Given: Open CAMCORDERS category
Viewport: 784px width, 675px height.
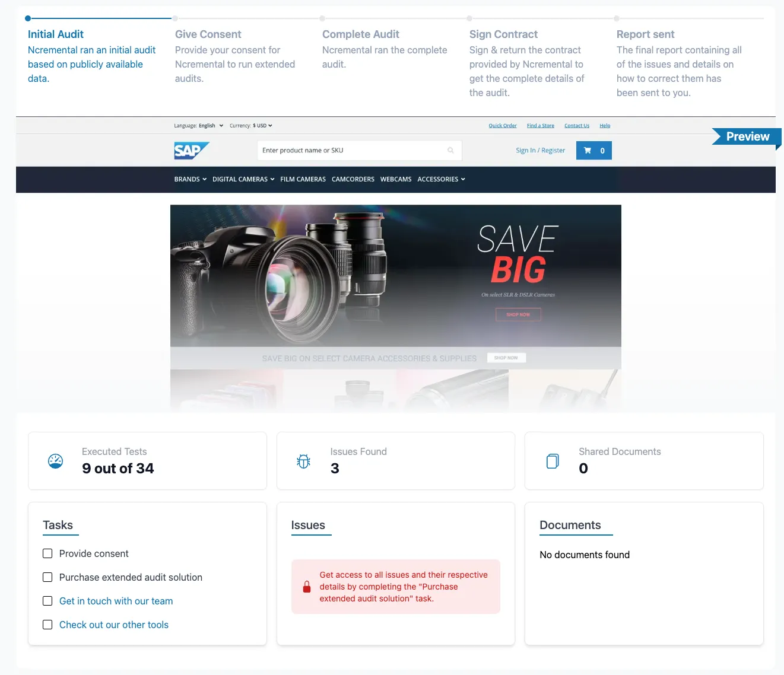Looking at the screenshot, I should pyautogui.click(x=353, y=179).
